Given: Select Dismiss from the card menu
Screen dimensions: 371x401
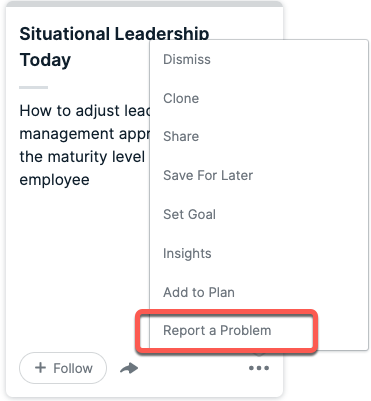Looking at the screenshot, I should click(x=187, y=59).
